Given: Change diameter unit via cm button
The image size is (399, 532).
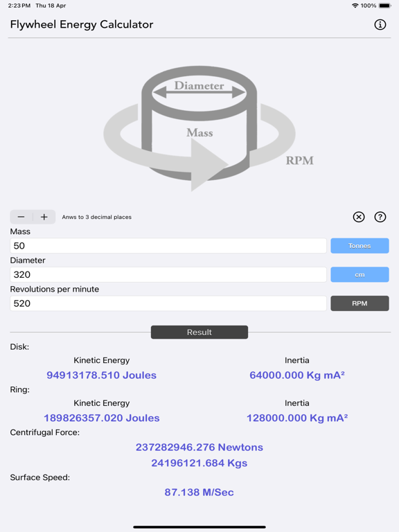Looking at the screenshot, I should 360,274.
